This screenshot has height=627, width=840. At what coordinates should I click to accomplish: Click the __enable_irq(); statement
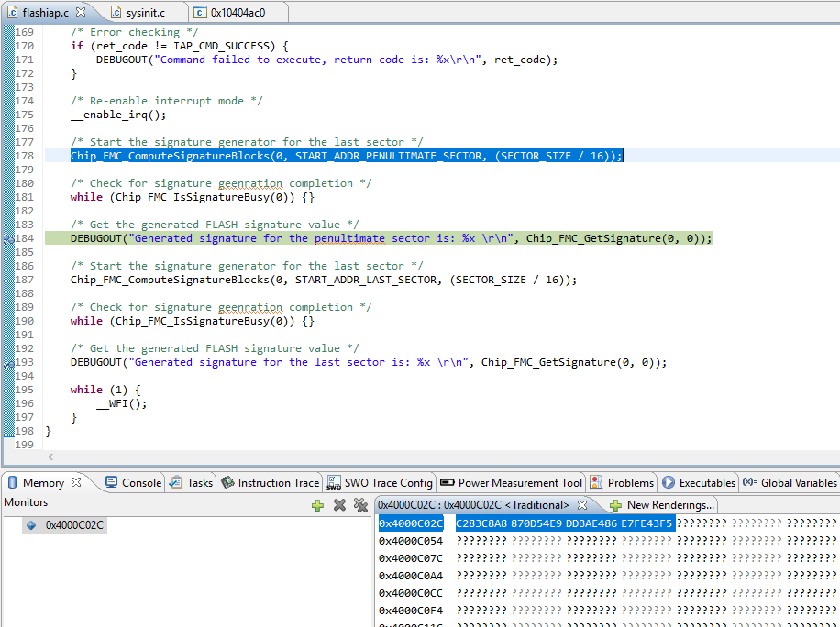(118, 115)
